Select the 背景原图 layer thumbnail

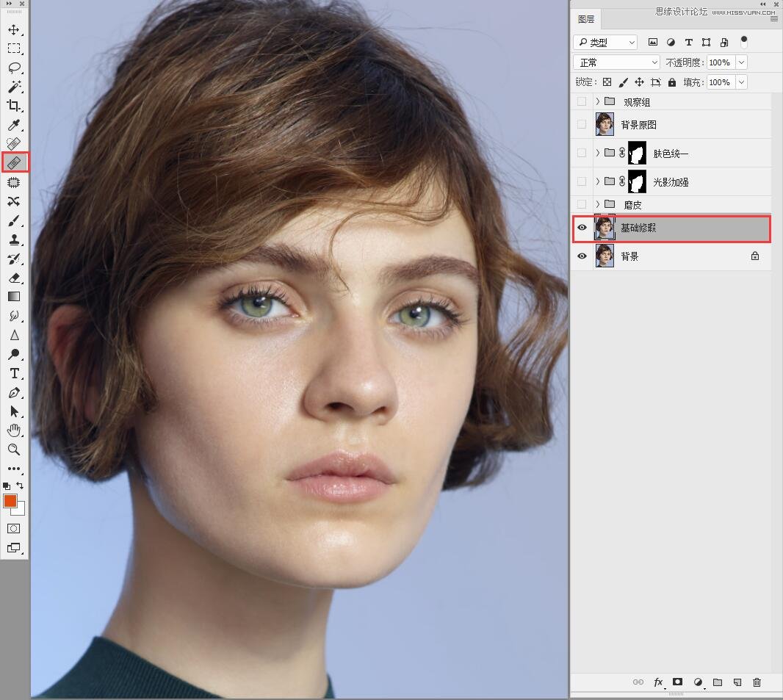coord(605,124)
